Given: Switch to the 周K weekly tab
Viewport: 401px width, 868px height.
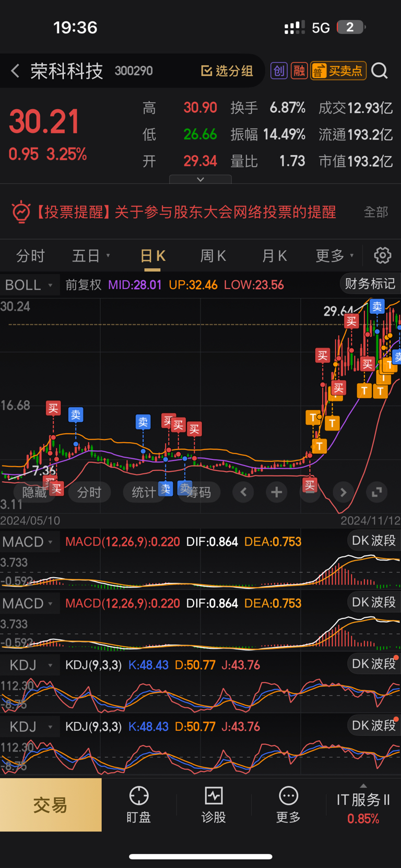Looking at the screenshot, I should click(213, 256).
